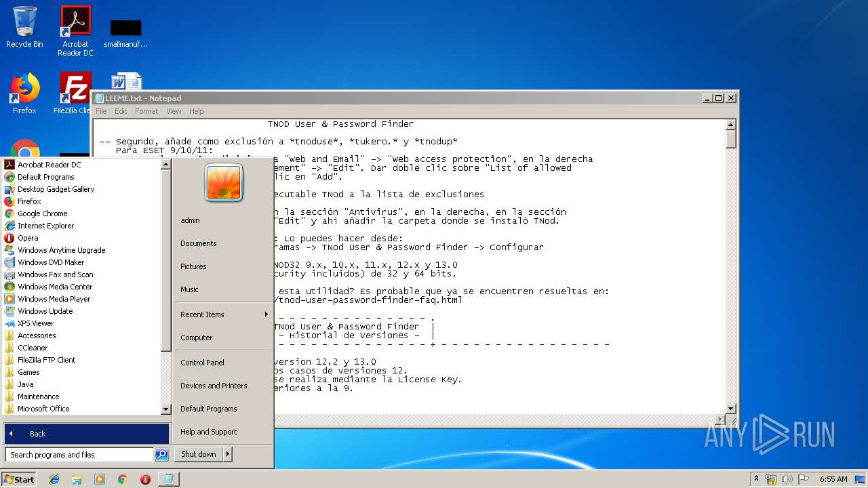Open Chrome from taskbar
This screenshot has height=488, width=868.
[x=122, y=479]
